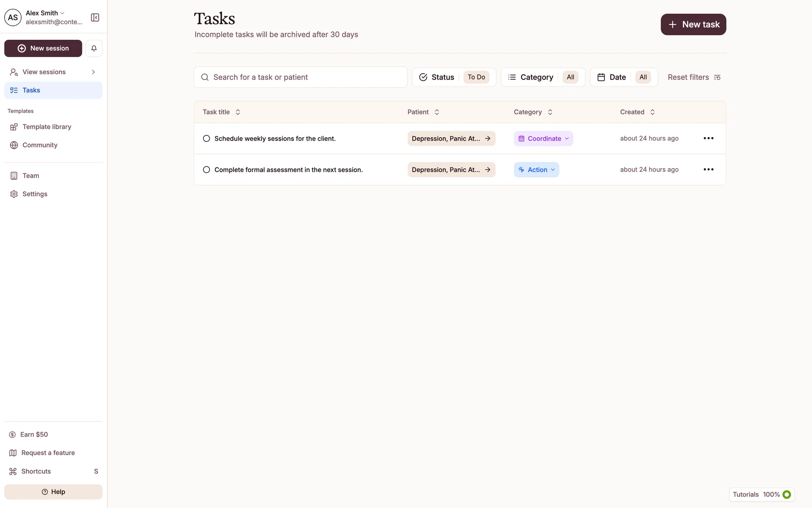This screenshot has width=812, height=508.
Task: Open patient link arrow in first row
Action: (x=488, y=138)
